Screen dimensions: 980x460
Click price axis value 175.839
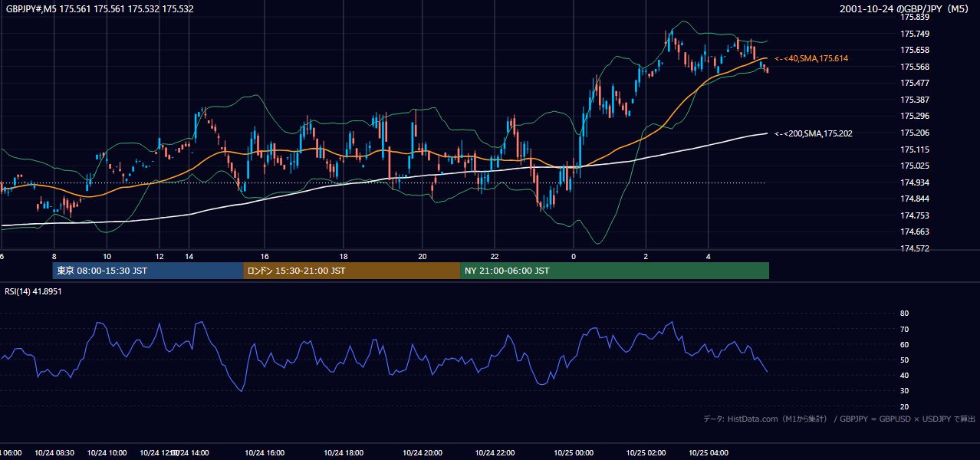[x=915, y=17]
